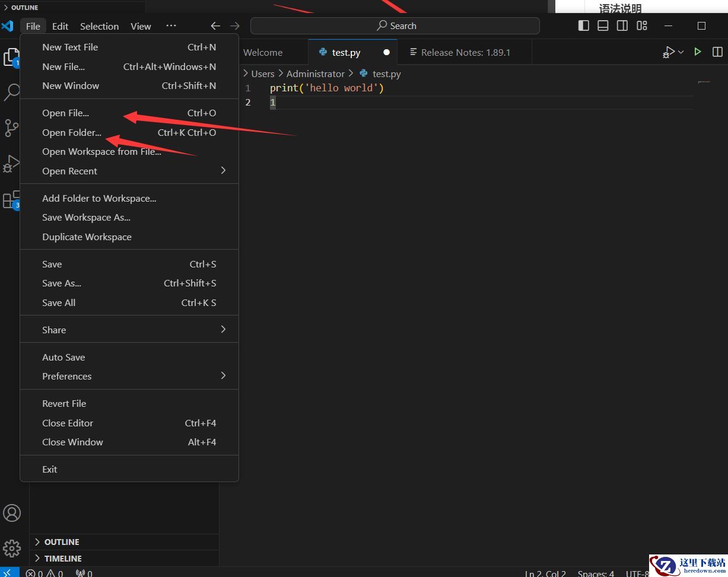Screen dimensions: 728x577
Task: Expand the OUTLINE section in sidebar
Action: [x=124, y=542]
